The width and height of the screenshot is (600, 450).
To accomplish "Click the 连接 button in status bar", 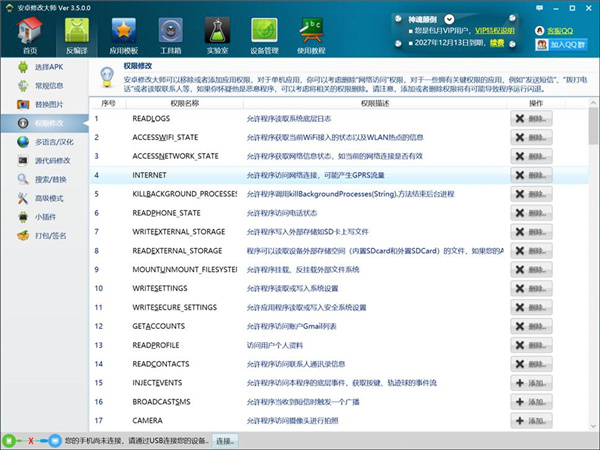I will [225, 441].
